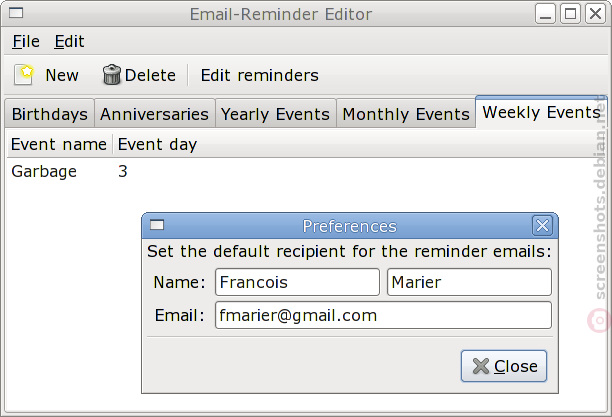
Task: Click the Preferences dialog window menu icon
Action: pos(157,225)
